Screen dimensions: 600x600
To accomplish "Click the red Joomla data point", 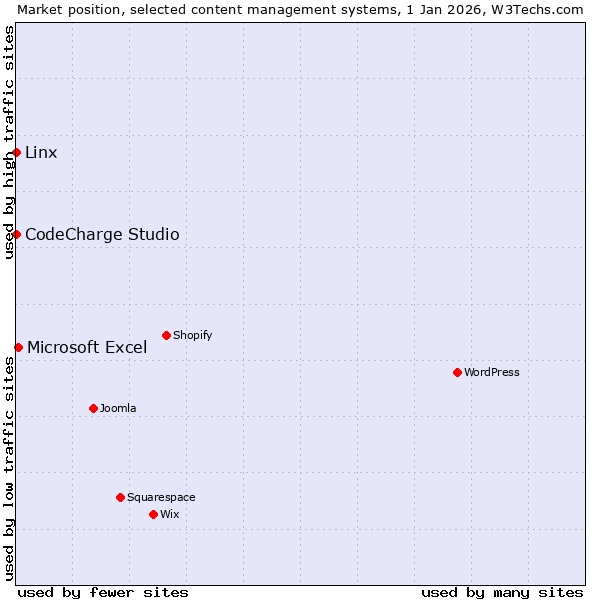I will 93,409.
